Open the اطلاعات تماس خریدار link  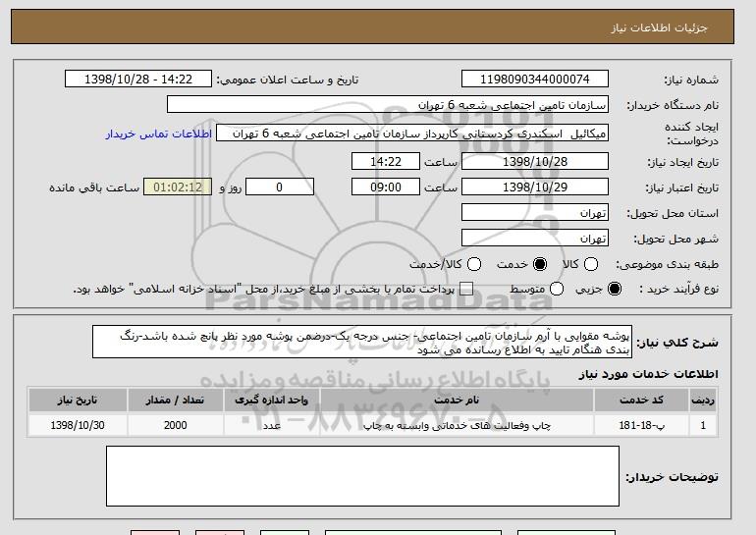click(159, 134)
